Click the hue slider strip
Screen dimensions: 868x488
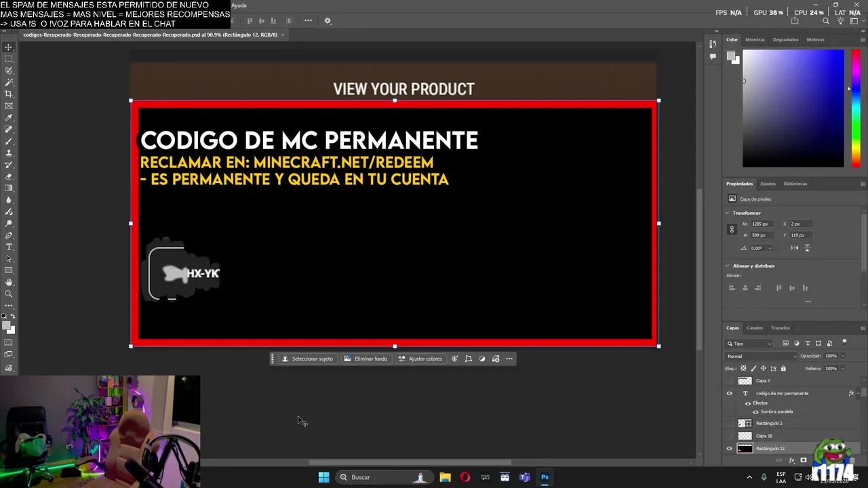tap(856, 108)
